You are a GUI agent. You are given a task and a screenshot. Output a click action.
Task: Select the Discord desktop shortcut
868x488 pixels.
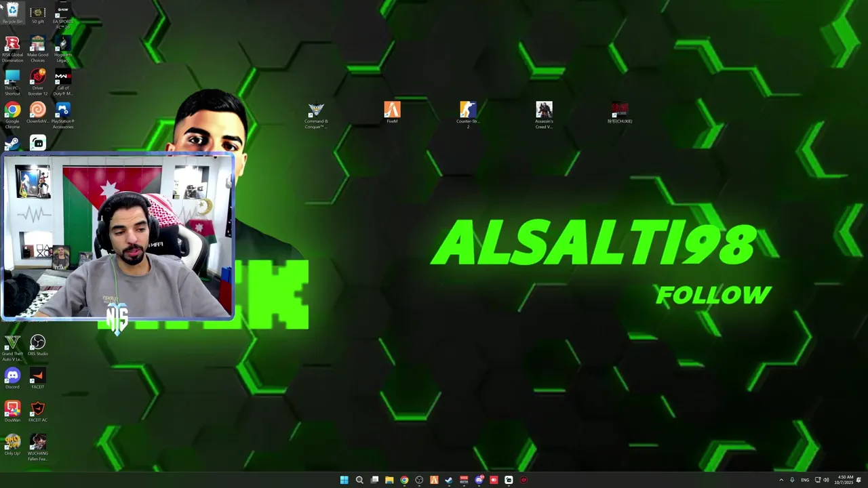pyautogui.click(x=12, y=378)
